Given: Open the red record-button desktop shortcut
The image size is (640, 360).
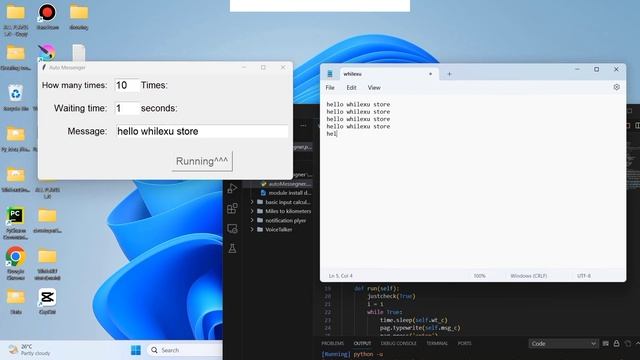Looking at the screenshot, I should pyautogui.click(x=47, y=17).
